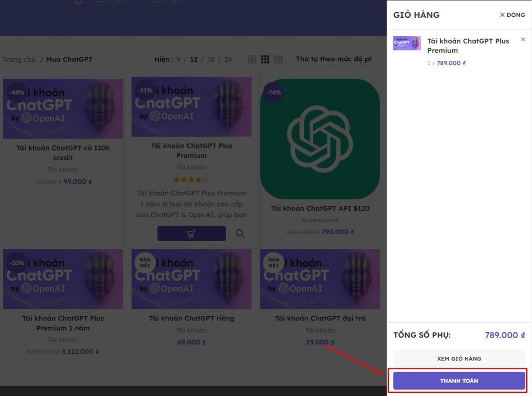Open the ChatGPT Plus Premium product image in grid
The image size is (532, 396).
pyautogui.click(x=192, y=106)
